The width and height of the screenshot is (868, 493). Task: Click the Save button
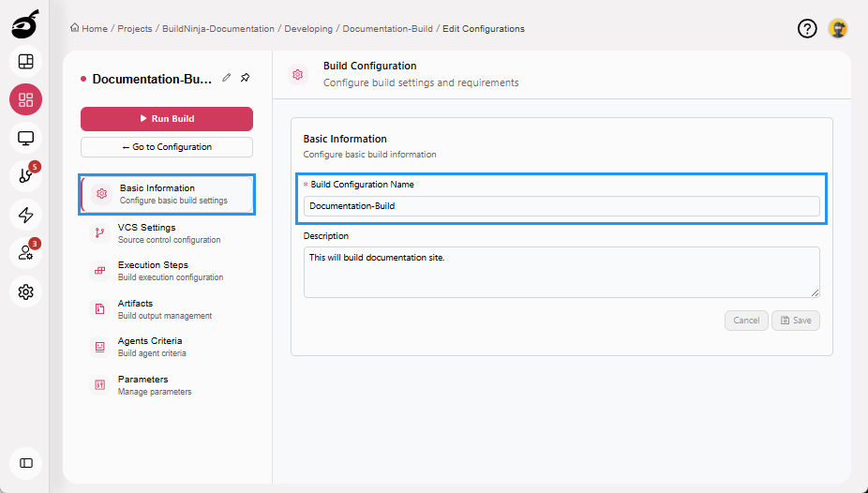[796, 321]
